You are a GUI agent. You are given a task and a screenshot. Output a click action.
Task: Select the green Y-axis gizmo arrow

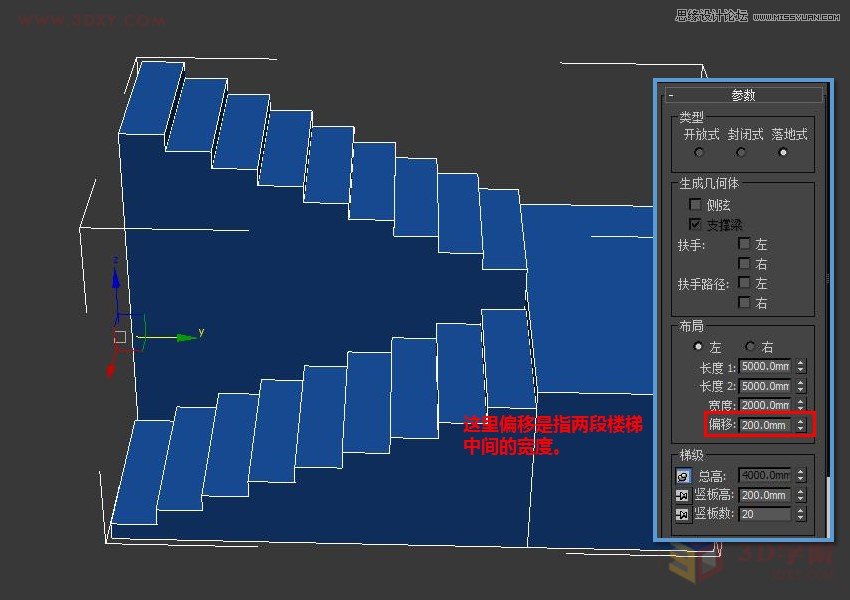tap(185, 338)
